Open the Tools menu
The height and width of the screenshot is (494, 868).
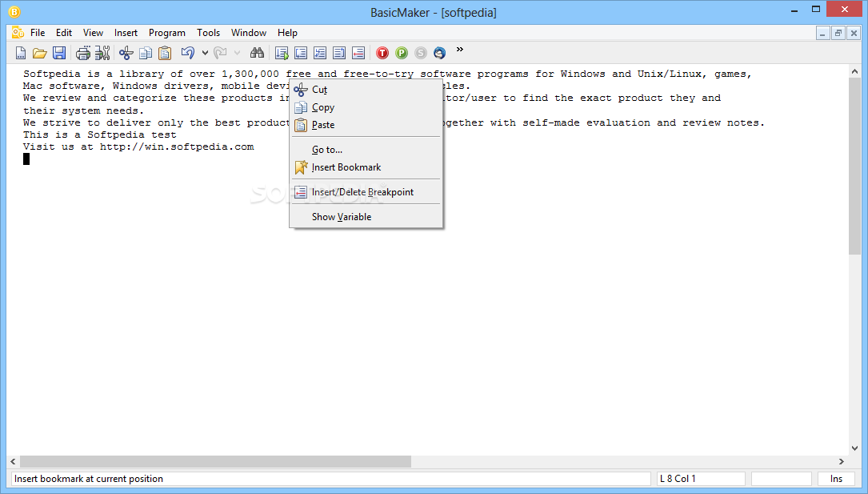click(x=208, y=33)
